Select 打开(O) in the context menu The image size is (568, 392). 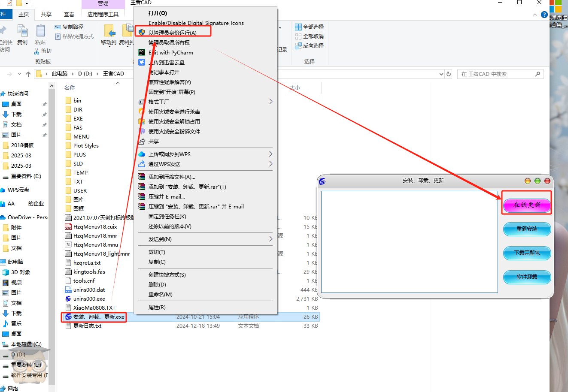tap(158, 13)
